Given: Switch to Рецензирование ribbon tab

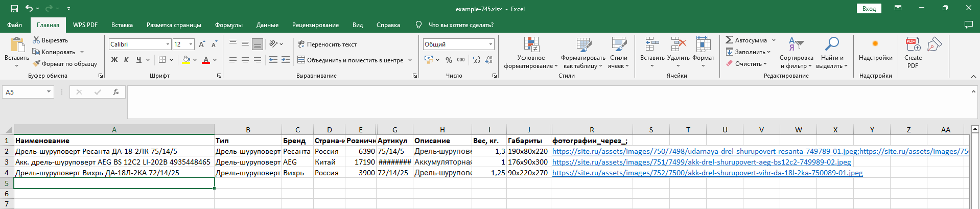Looking at the screenshot, I should (315, 25).
